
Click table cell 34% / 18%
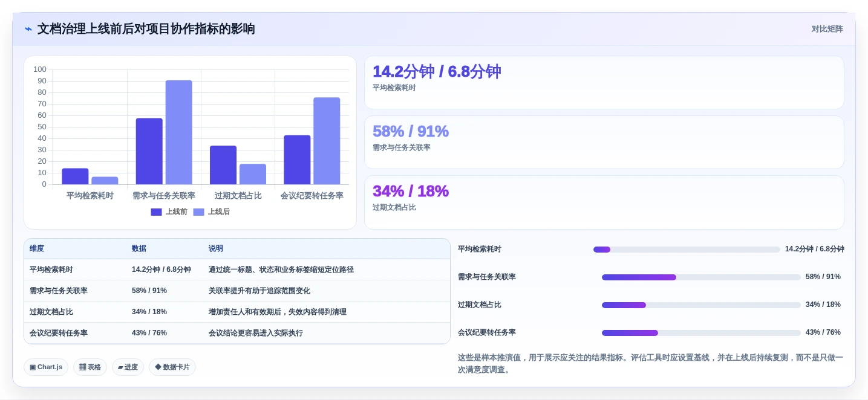click(149, 312)
